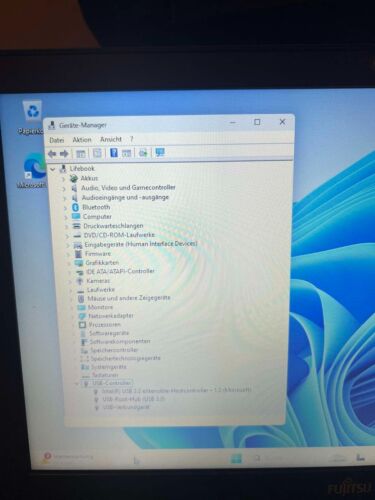
Task: Expand the Computer category chevron
Action: 66,217
